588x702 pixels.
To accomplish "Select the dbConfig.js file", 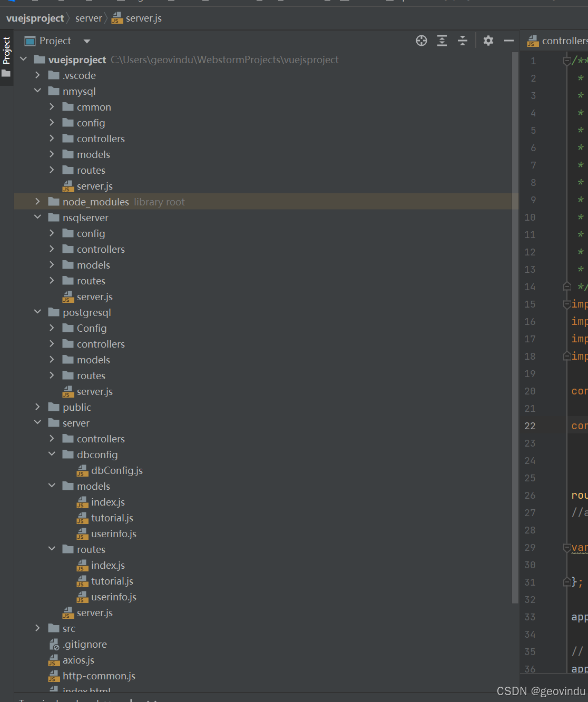I will tap(116, 470).
